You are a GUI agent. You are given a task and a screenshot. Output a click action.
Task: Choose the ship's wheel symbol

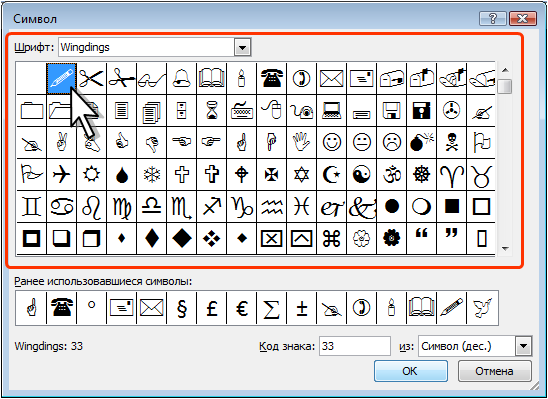pyautogui.click(x=421, y=174)
